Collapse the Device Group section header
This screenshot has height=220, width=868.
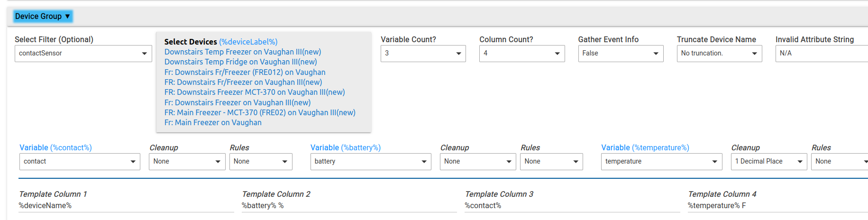[x=43, y=16]
